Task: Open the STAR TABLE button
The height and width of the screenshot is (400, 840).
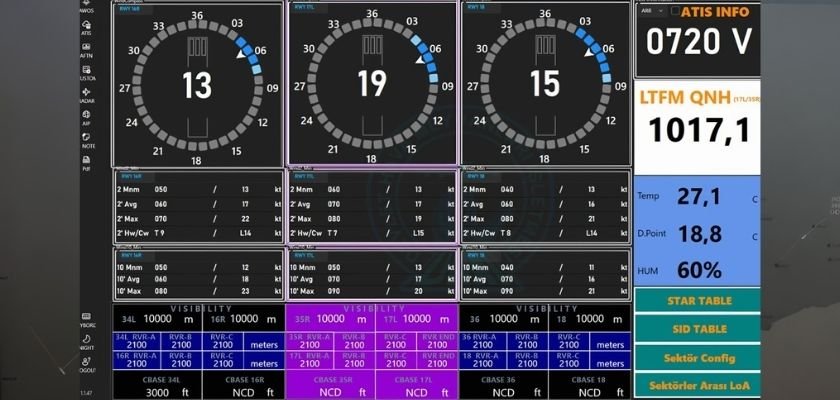Action: [x=696, y=300]
